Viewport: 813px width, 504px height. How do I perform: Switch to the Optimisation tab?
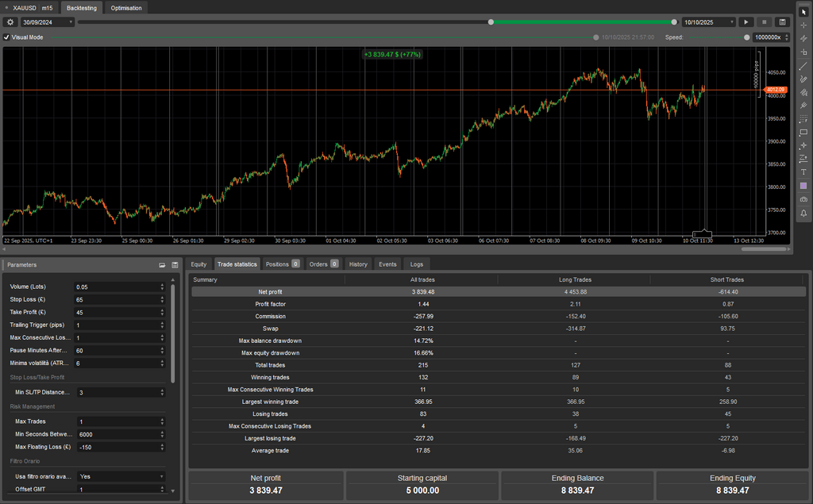(x=125, y=7)
